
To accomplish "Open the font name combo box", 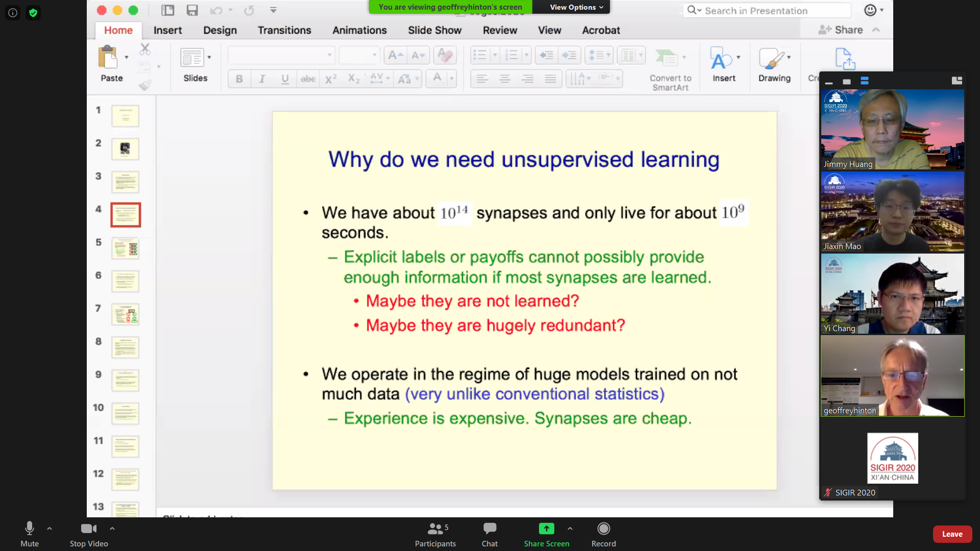I will tap(281, 55).
